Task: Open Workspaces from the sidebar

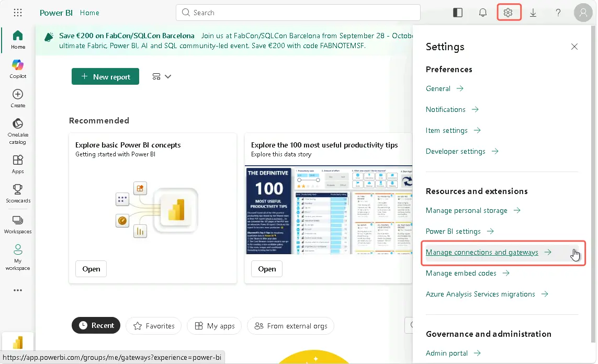Action: tap(18, 224)
